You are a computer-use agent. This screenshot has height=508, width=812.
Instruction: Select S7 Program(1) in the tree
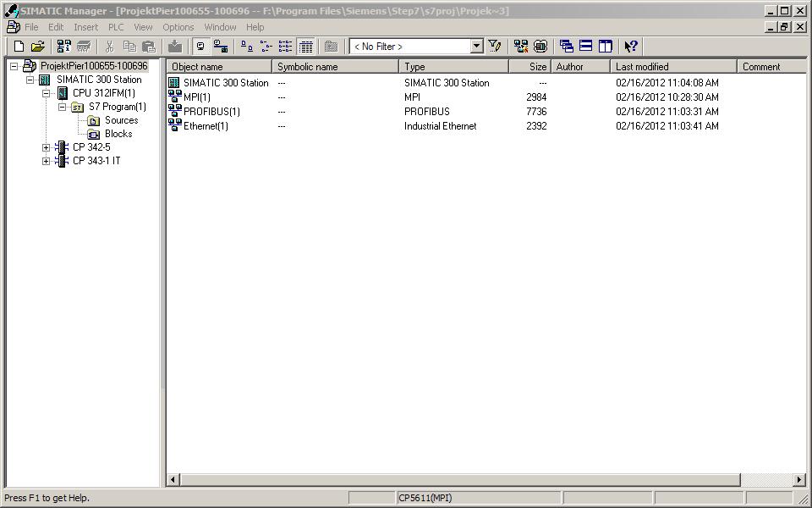pos(118,107)
